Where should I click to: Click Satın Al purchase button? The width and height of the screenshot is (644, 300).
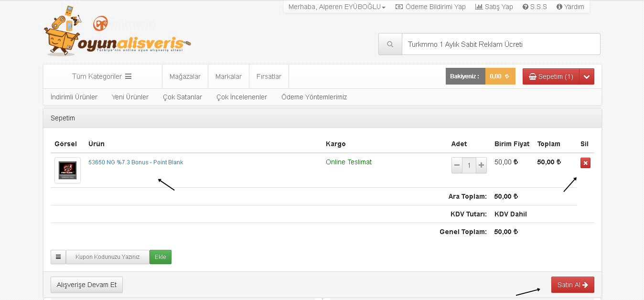[x=573, y=285]
